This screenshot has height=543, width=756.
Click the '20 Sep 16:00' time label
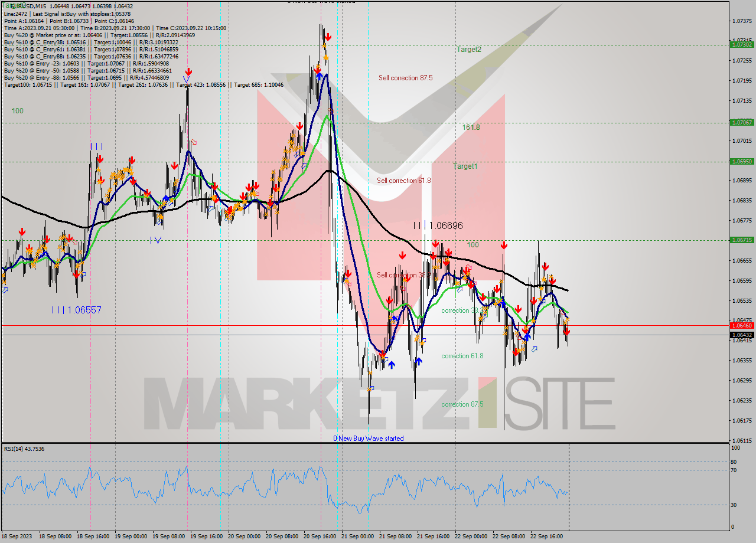click(x=320, y=537)
